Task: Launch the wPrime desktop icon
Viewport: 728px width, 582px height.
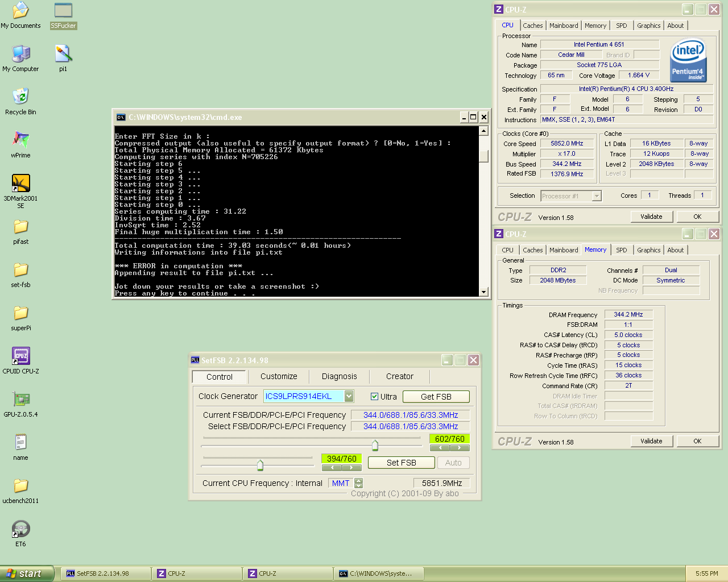Action: click(20, 144)
